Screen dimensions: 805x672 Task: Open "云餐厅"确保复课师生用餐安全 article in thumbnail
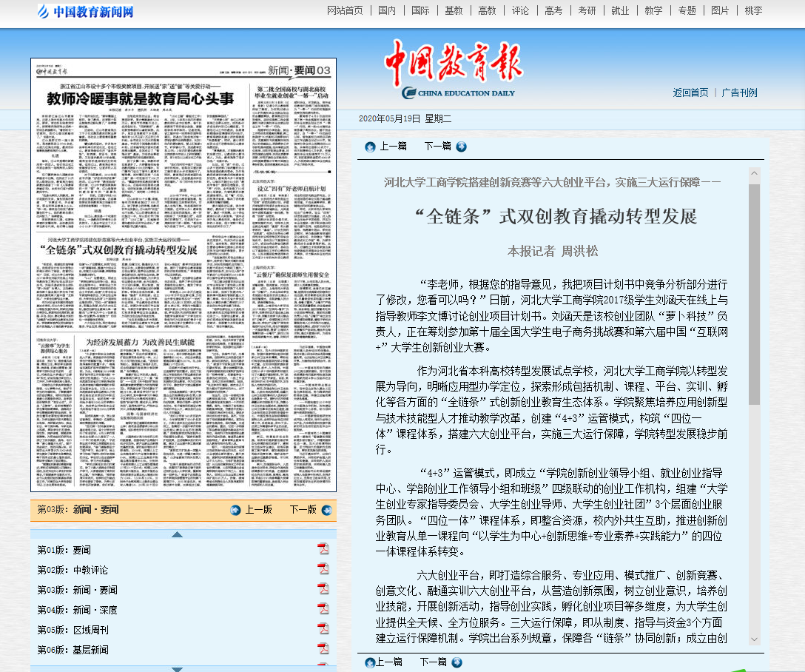[291, 275]
